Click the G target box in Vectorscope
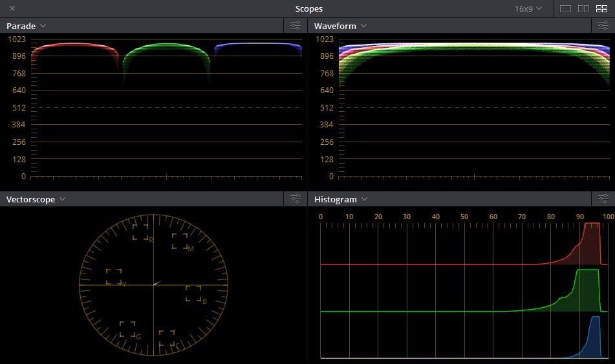 click(x=127, y=329)
